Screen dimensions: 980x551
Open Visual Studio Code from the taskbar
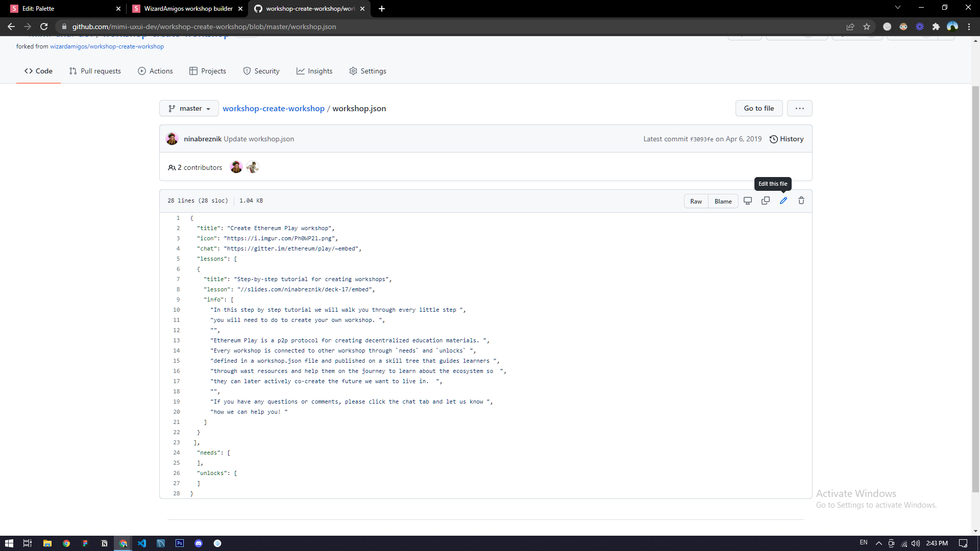point(142,543)
